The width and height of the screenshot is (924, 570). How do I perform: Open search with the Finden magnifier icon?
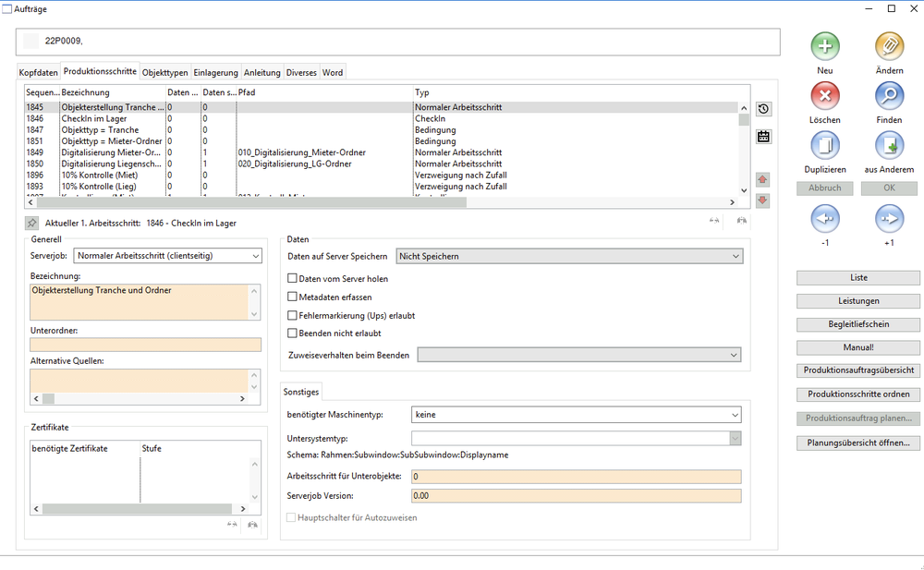[x=889, y=95]
